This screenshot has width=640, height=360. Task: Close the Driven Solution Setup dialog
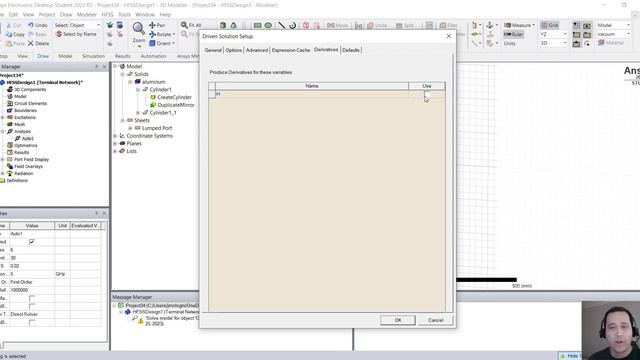tap(449, 36)
